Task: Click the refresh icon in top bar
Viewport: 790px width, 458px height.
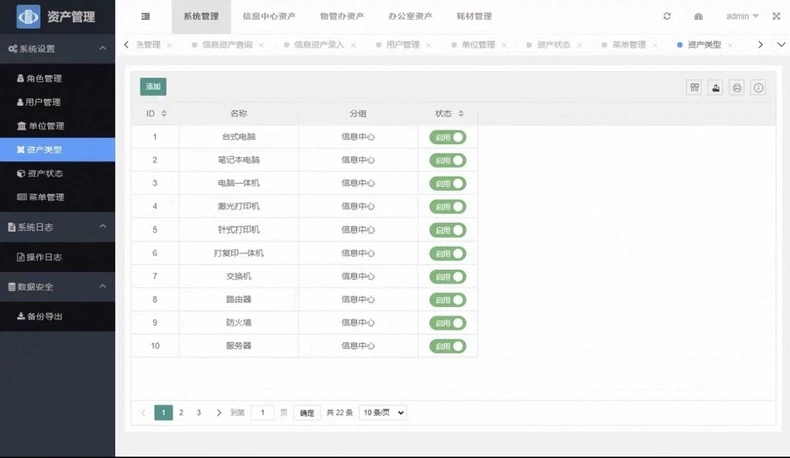Action: click(x=667, y=16)
